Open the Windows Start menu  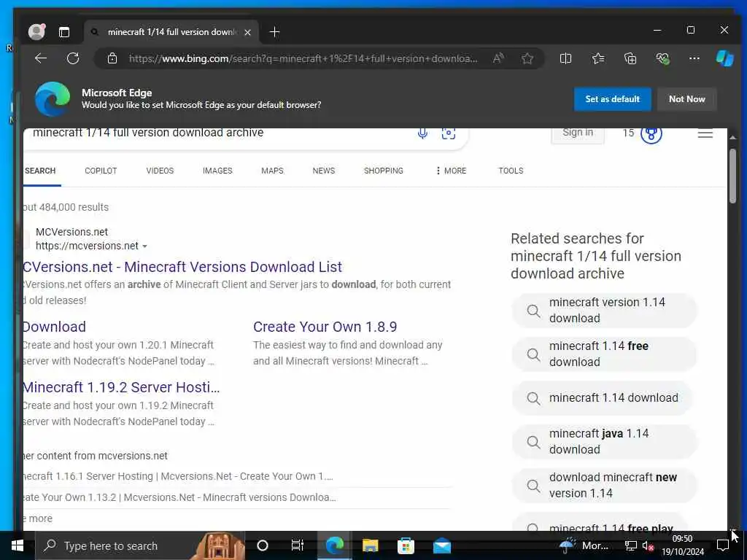pos(18,545)
